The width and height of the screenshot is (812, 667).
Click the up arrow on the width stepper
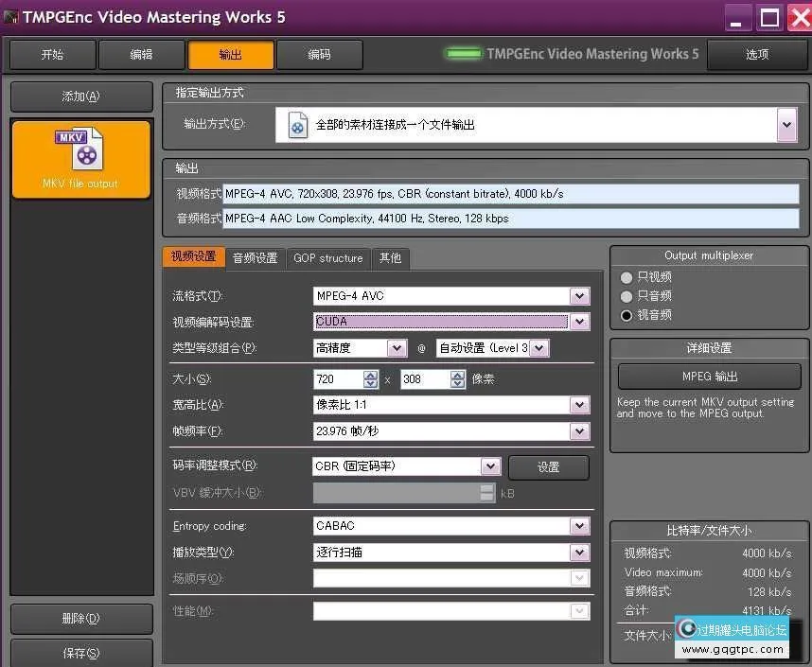[371, 375]
